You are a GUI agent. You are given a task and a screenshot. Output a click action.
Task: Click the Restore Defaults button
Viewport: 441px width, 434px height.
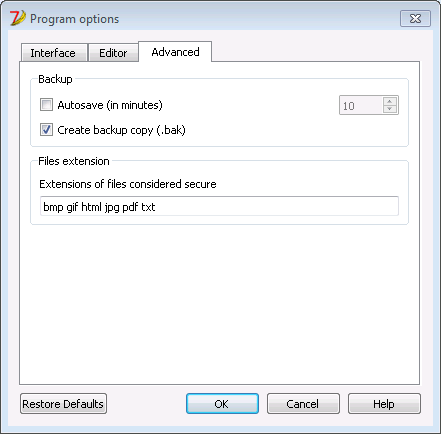coord(63,404)
